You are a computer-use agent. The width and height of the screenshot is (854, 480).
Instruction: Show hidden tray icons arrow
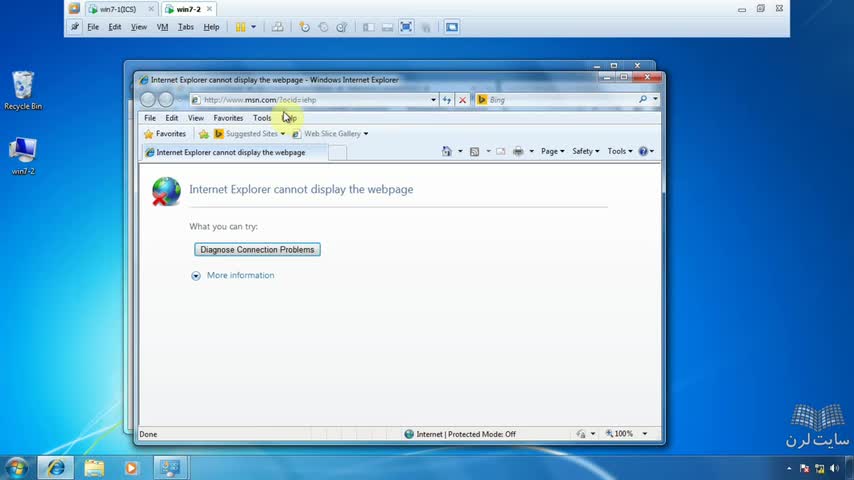coord(789,469)
